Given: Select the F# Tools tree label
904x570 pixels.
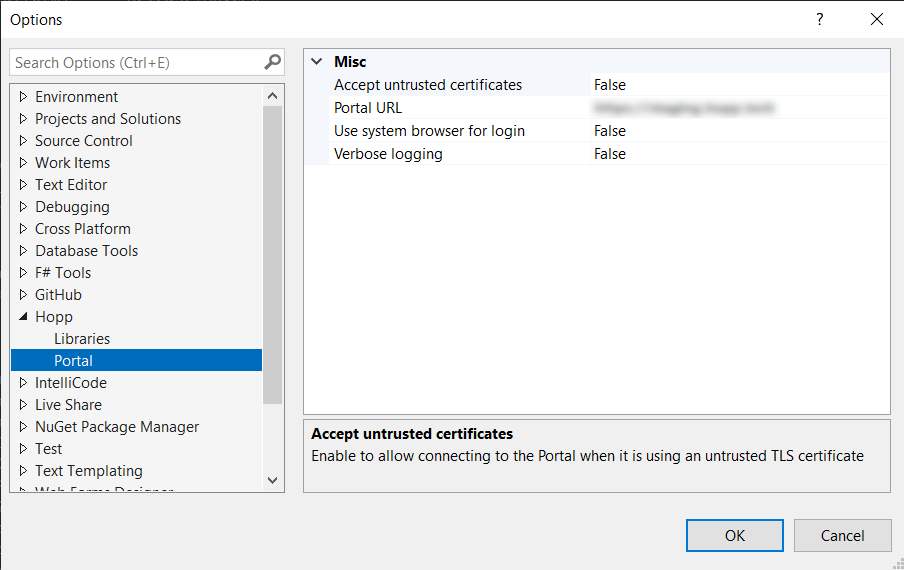Looking at the screenshot, I should pos(63,273).
